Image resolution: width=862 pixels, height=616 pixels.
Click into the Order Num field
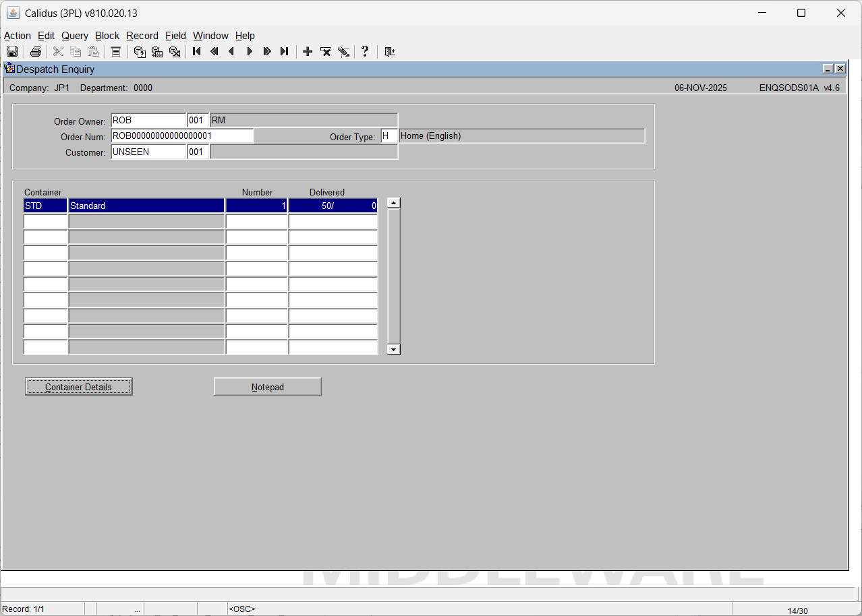pyautogui.click(x=181, y=136)
